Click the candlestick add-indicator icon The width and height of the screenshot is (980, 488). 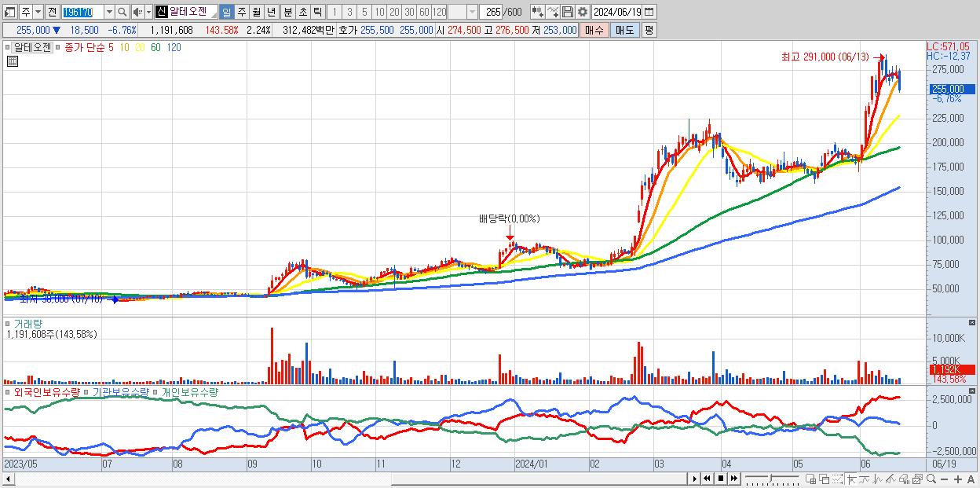(x=538, y=12)
